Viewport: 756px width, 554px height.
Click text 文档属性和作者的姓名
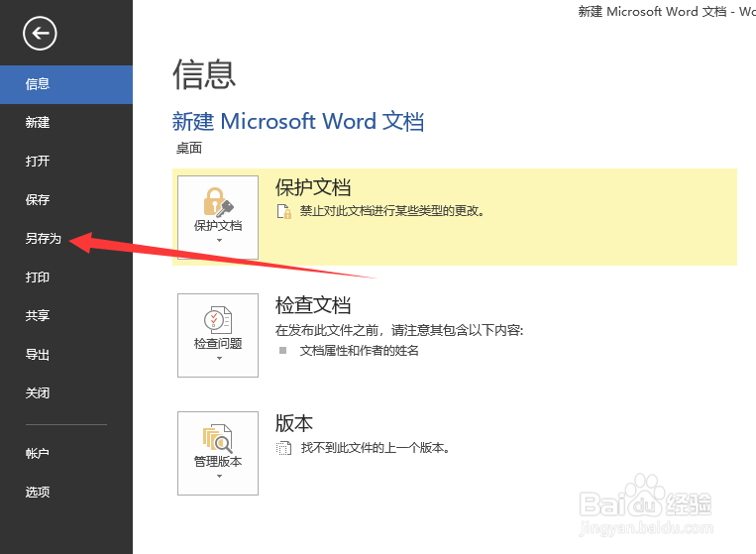(x=360, y=351)
